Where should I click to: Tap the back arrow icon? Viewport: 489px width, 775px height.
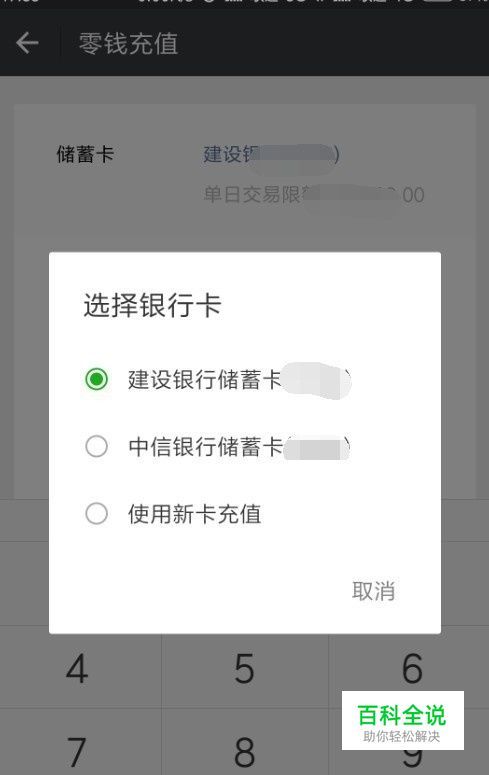tap(27, 43)
